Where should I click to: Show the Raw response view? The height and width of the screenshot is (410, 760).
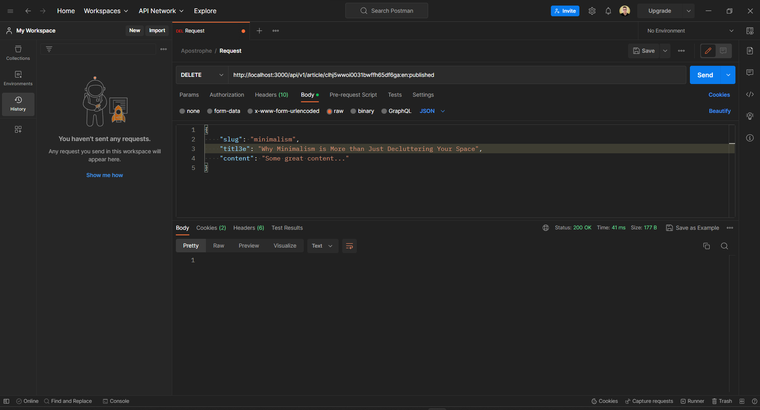[x=219, y=246]
